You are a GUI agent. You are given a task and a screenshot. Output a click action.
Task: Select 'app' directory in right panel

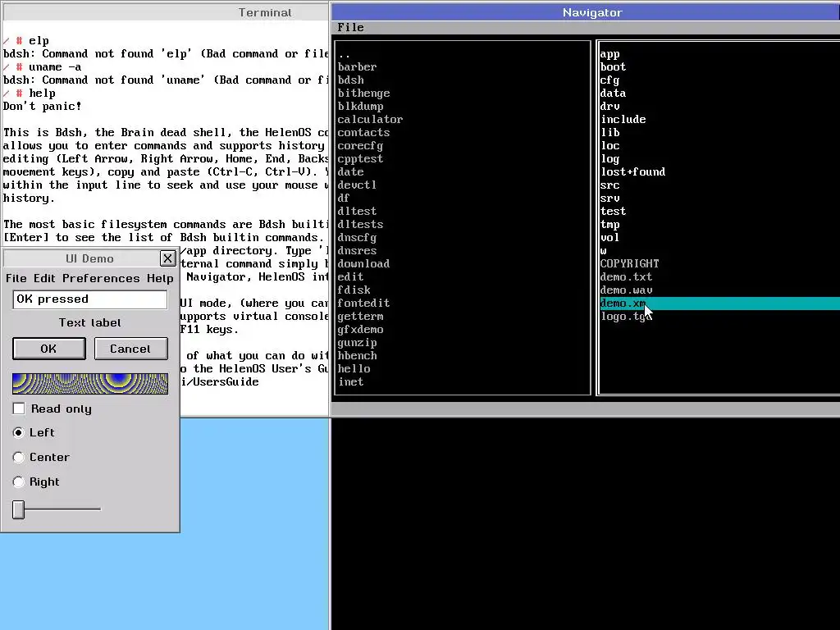click(719, 53)
